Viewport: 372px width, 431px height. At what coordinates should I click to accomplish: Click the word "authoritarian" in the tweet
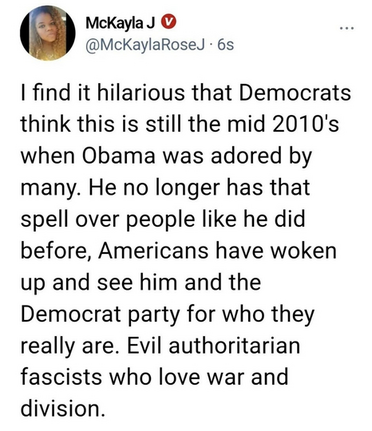tap(234, 346)
